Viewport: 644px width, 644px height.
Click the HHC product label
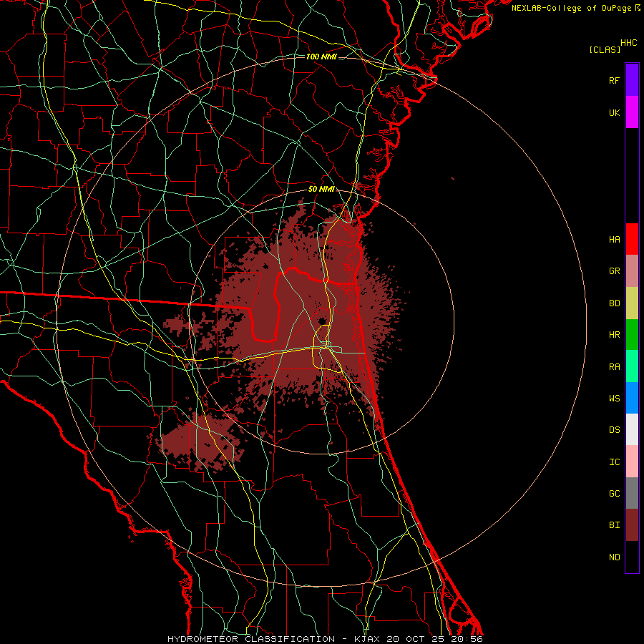point(629,43)
